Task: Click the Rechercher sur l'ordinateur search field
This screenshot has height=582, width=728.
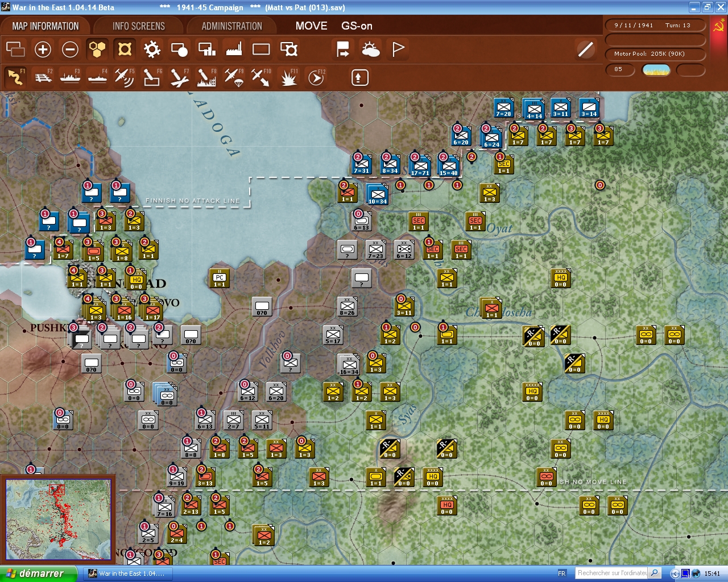Action: point(612,573)
